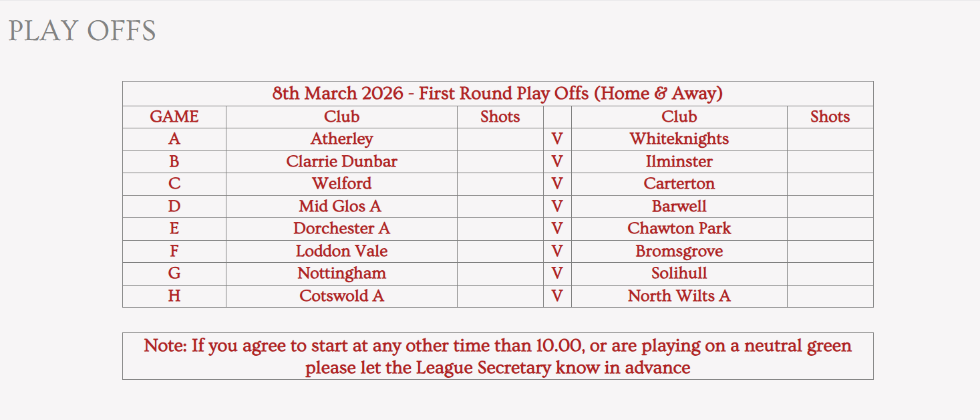Click the Mid Glos A cell

coord(342,207)
